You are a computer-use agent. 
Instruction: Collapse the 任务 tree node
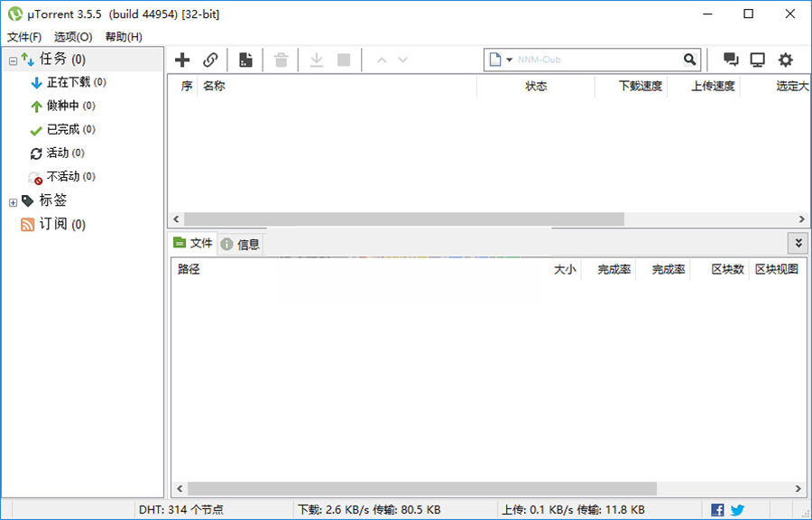(13, 60)
